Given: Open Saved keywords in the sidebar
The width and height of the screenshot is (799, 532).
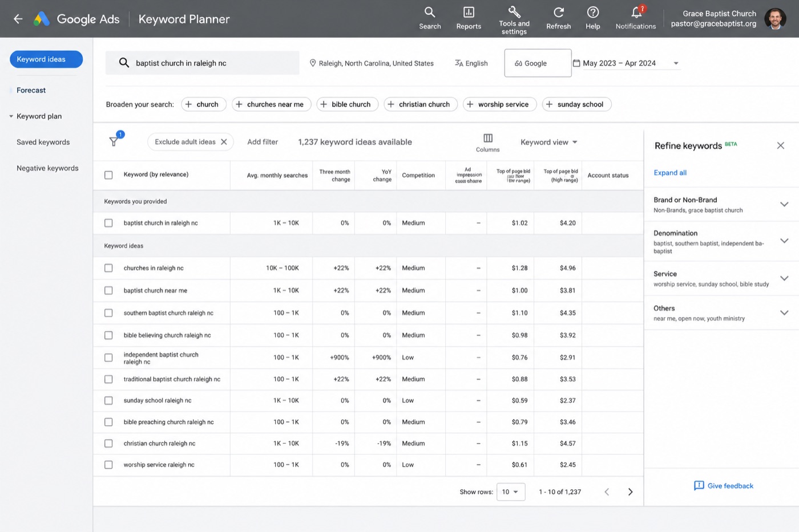Looking at the screenshot, I should click(x=43, y=142).
